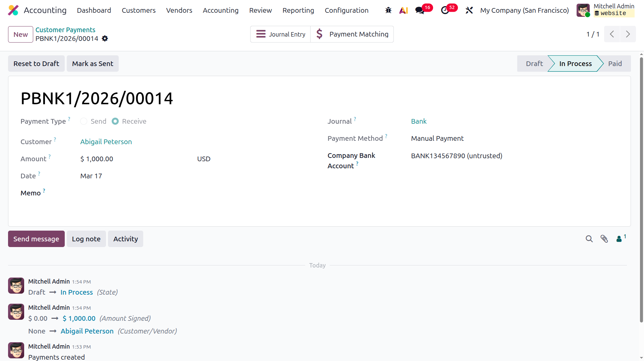This screenshot has height=361, width=644.
Task: Search chatter messages with magnifier icon
Action: (x=589, y=239)
